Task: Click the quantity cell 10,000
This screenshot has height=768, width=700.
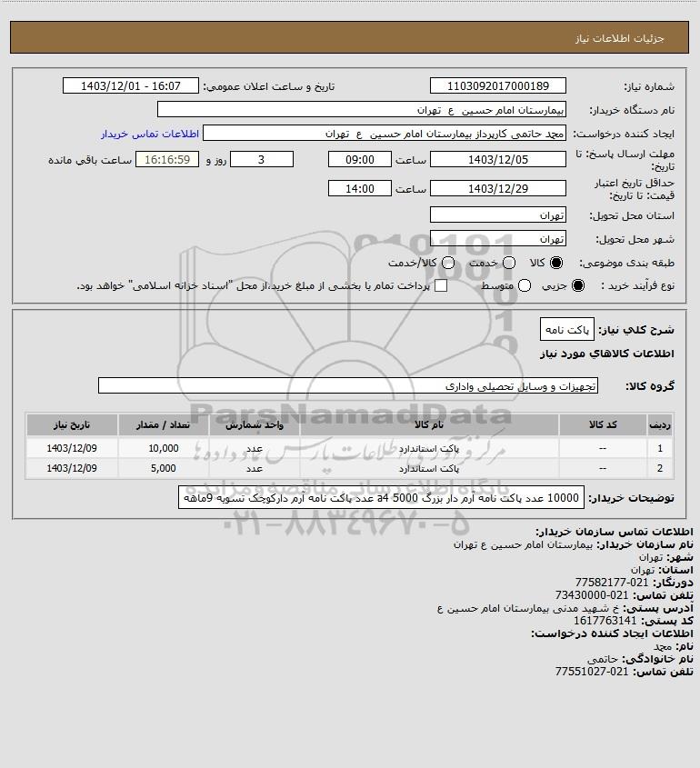Action: click(164, 448)
